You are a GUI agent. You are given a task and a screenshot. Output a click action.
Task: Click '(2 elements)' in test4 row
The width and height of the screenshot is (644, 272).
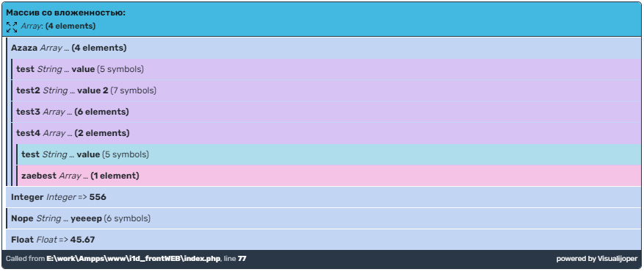[x=102, y=133]
